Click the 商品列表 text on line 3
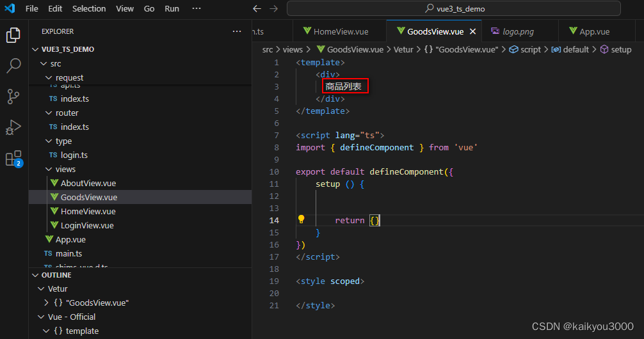This screenshot has width=644, height=339. pyautogui.click(x=343, y=86)
